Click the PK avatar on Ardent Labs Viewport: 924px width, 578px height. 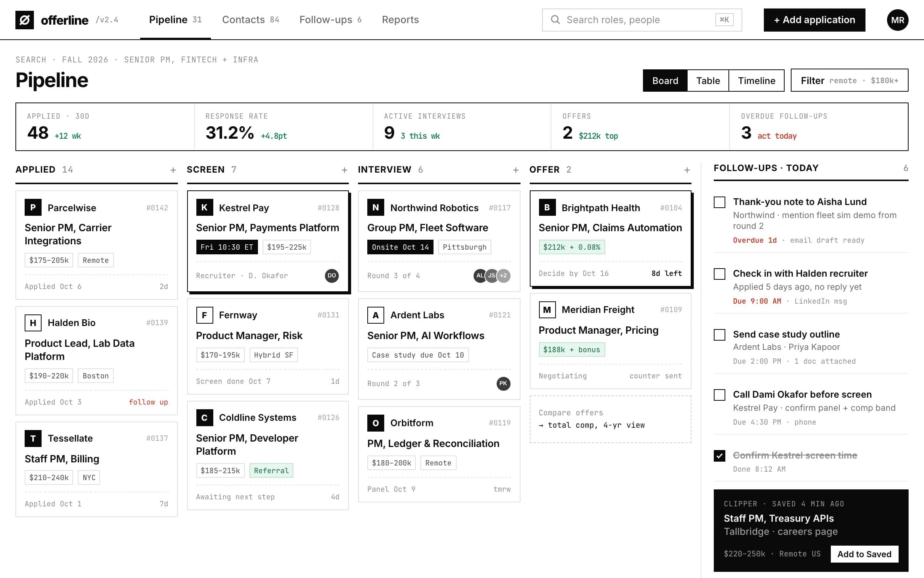tap(504, 383)
